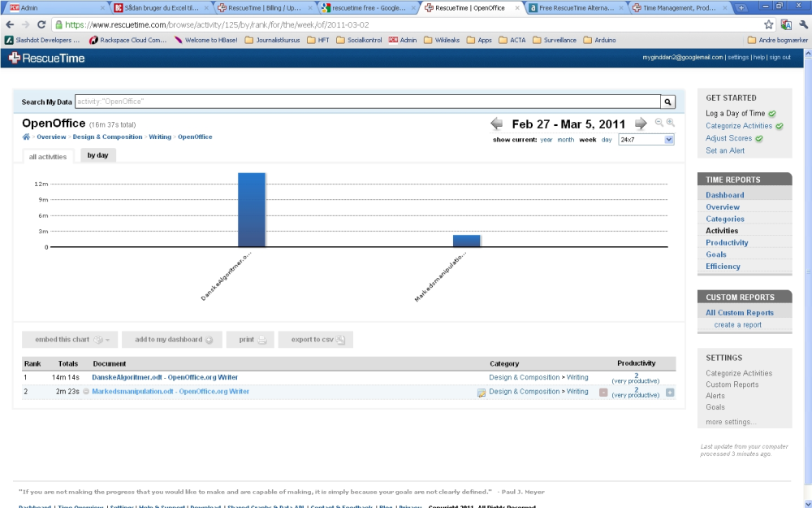Select the all activities tab
812x508 pixels.
click(48, 157)
